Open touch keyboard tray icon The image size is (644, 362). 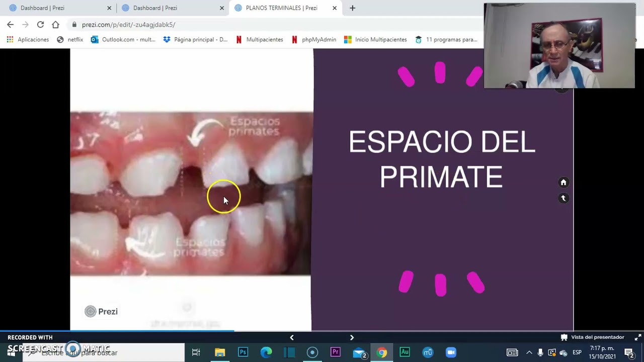512,352
